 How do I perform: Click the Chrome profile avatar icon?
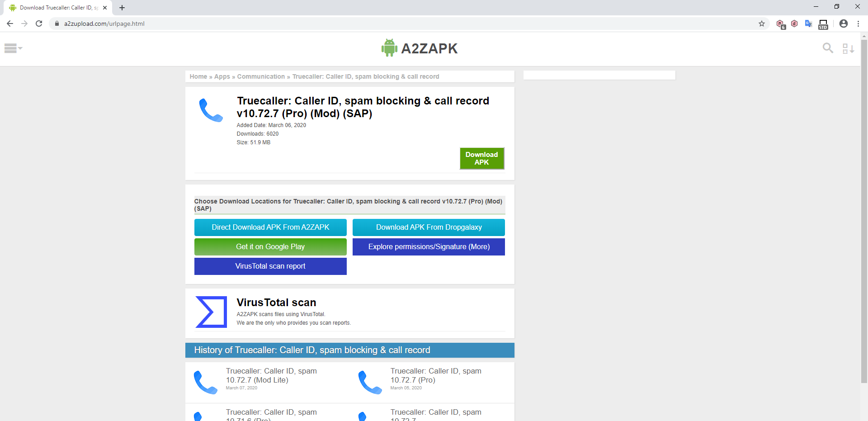[844, 24]
